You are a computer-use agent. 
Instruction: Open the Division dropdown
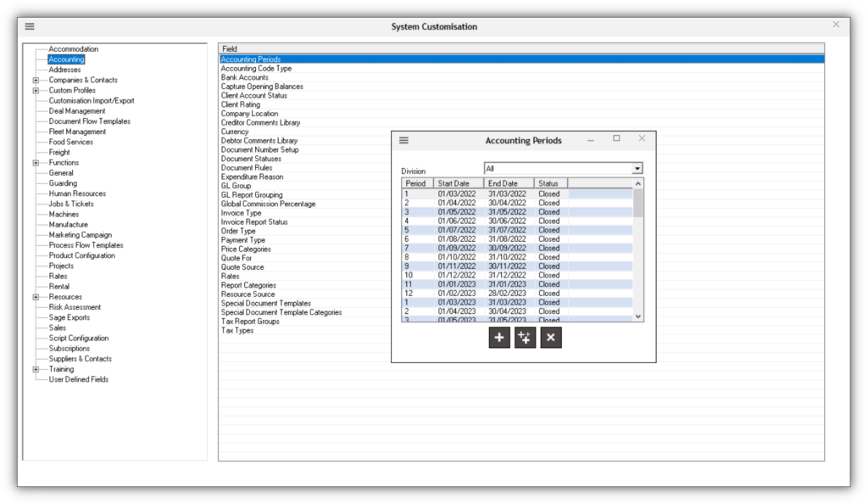[637, 168]
